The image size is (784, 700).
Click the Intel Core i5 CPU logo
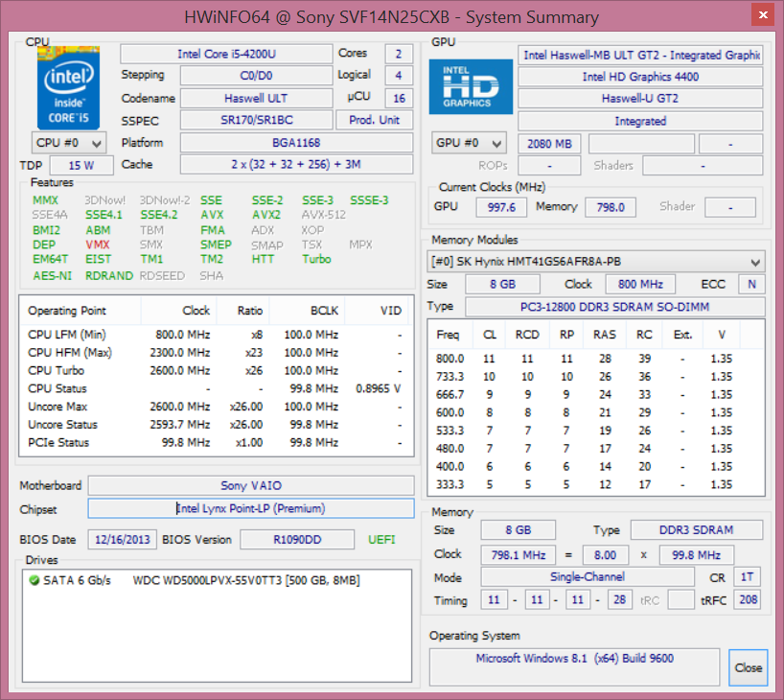point(68,88)
